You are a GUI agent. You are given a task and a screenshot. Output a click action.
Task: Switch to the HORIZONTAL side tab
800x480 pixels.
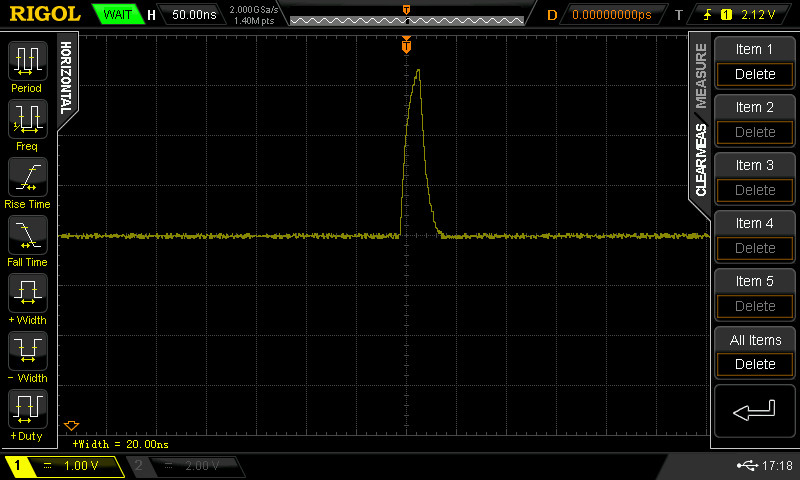tap(66, 75)
